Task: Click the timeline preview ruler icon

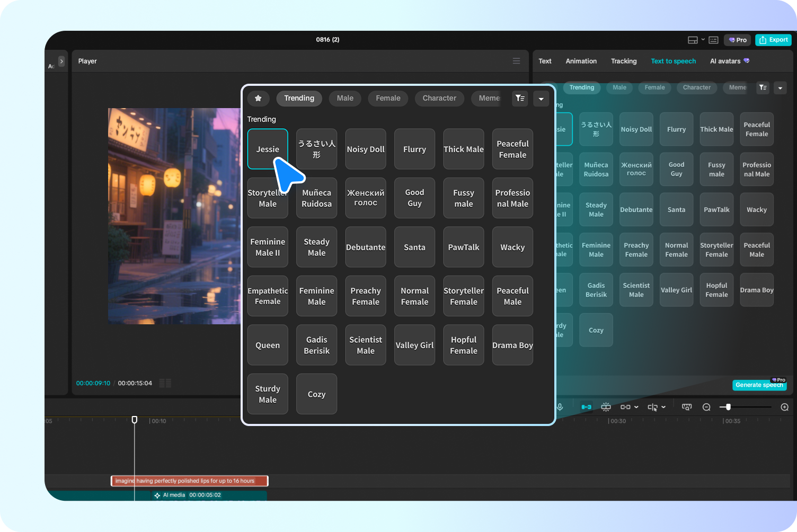Action: (687, 407)
